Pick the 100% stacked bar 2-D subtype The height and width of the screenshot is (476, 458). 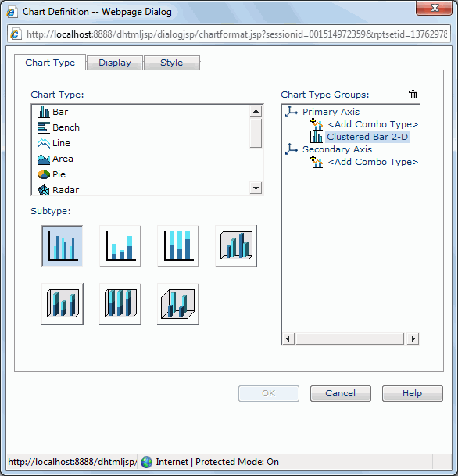[x=178, y=246]
